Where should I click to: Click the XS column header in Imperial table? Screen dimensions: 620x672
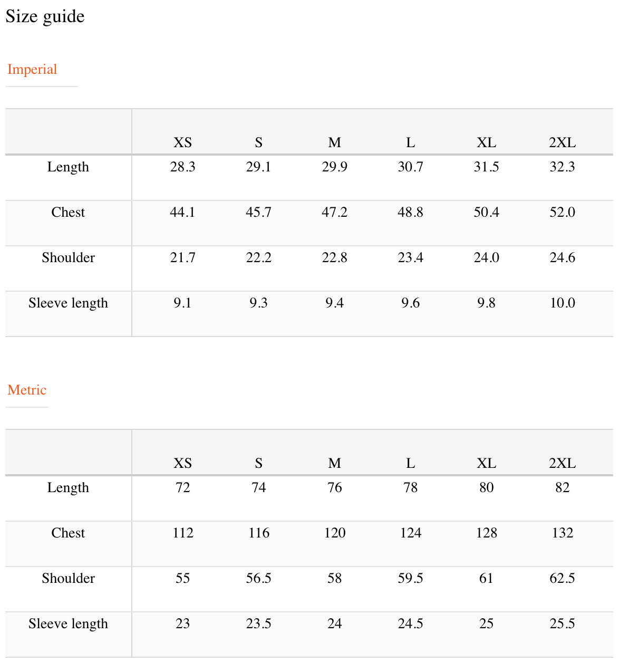(183, 142)
